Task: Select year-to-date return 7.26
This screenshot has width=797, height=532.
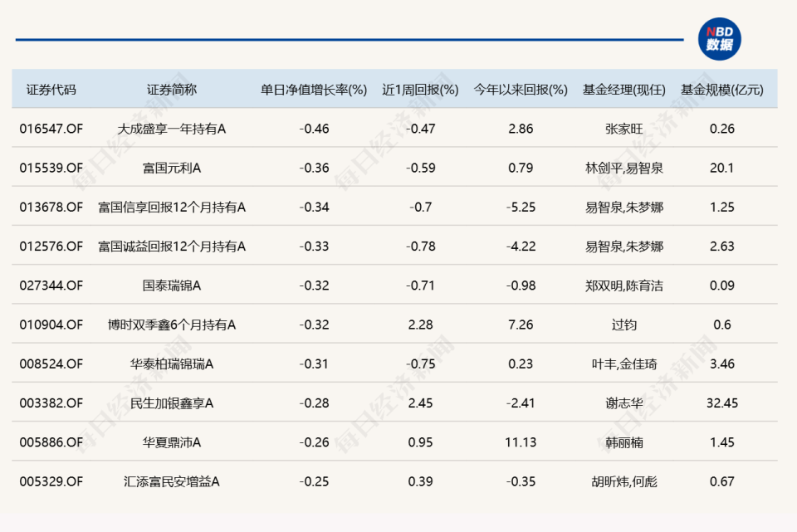Action: pyautogui.click(x=521, y=325)
